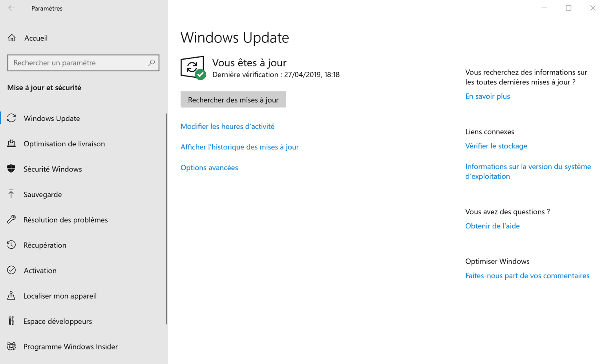Click Vérifier le stockage link

point(496,146)
